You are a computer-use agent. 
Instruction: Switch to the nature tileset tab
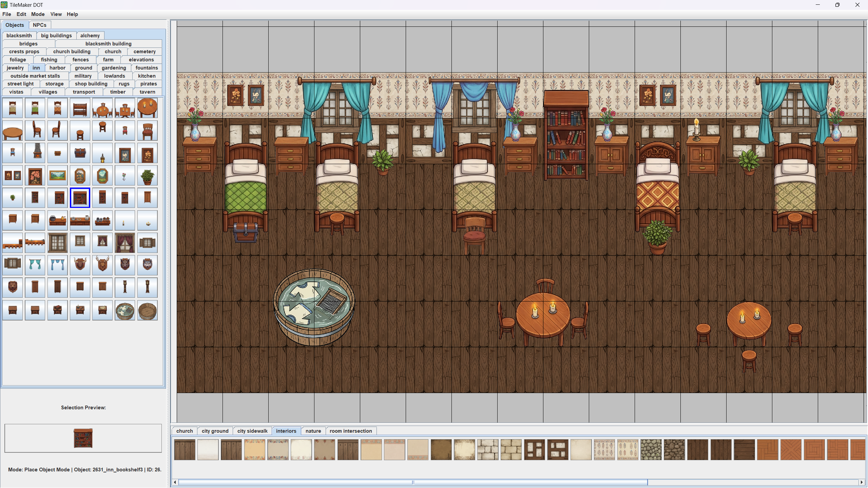(313, 431)
